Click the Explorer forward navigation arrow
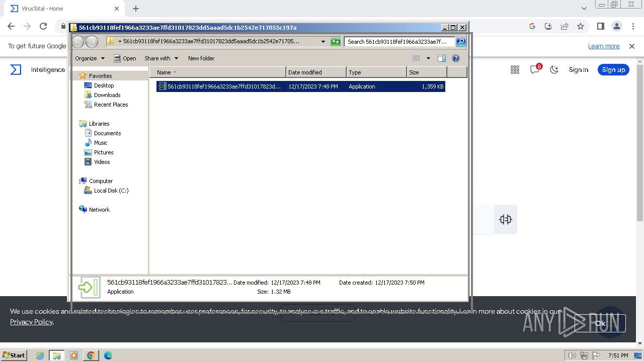The height and width of the screenshot is (362, 644). click(92, 42)
